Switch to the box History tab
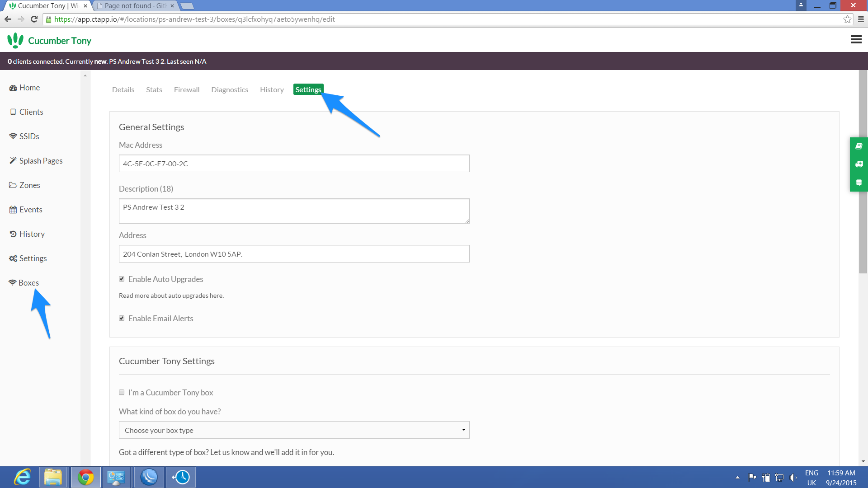 pyautogui.click(x=272, y=89)
